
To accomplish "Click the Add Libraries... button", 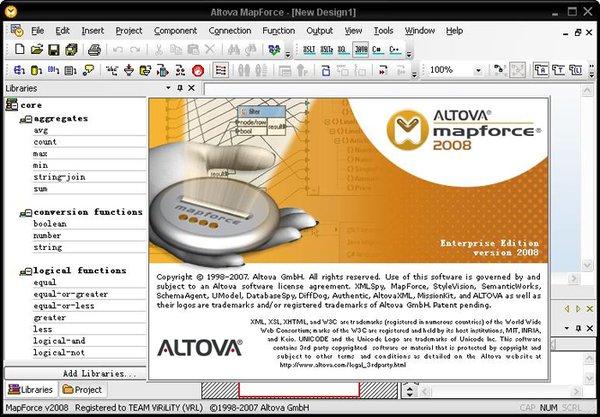I will tap(99, 373).
